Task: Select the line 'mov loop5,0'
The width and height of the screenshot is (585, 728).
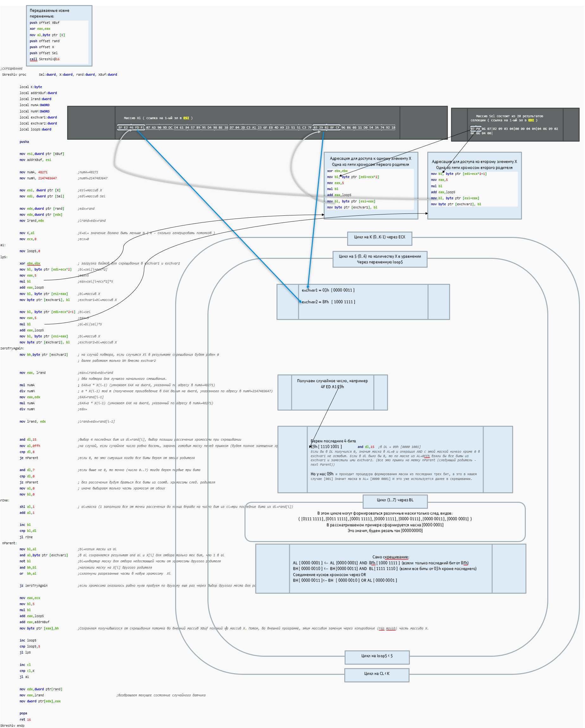Action: [x=30, y=251]
